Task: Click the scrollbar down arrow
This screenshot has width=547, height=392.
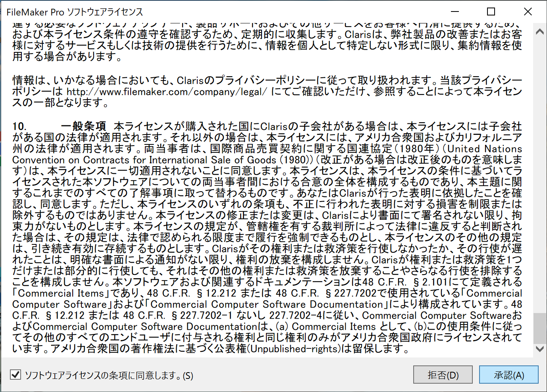Action: [x=540, y=349]
